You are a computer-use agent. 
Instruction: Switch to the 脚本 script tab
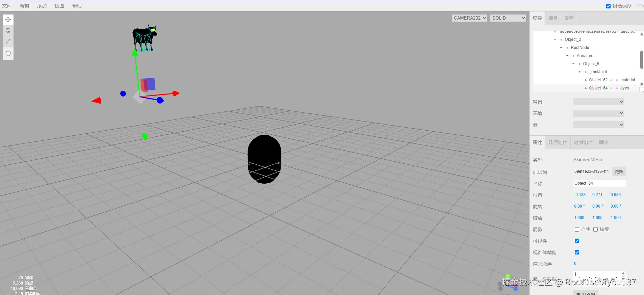(x=604, y=142)
